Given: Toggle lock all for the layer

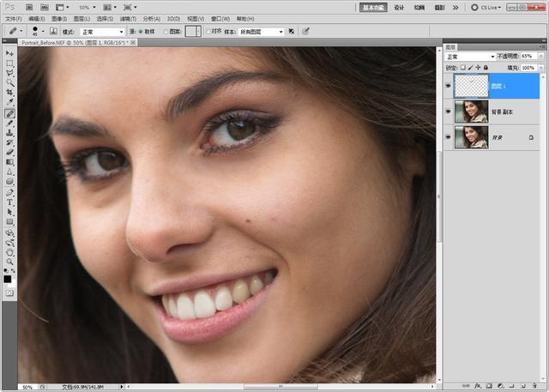Looking at the screenshot, I should tap(486, 67).
